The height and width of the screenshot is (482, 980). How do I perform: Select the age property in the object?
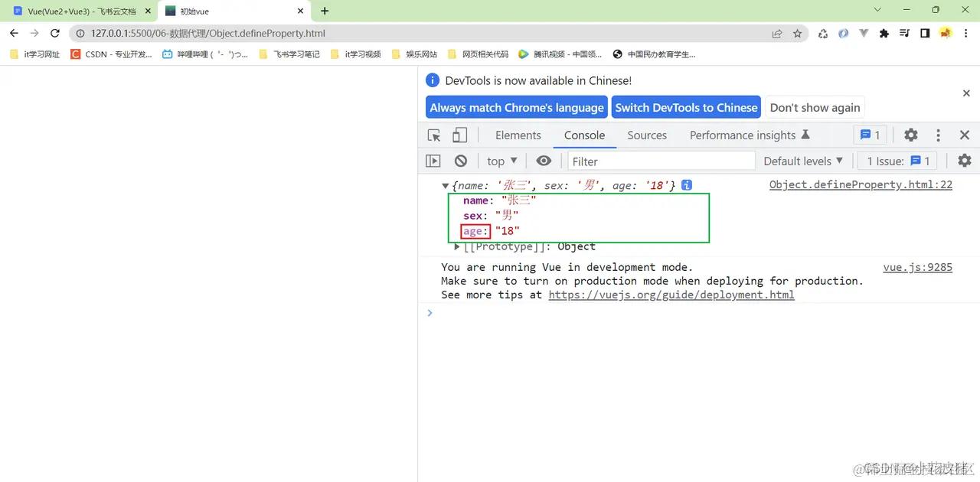(473, 231)
